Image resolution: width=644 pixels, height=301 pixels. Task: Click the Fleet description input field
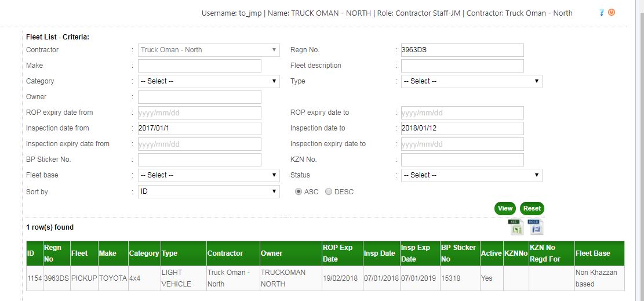(x=462, y=66)
